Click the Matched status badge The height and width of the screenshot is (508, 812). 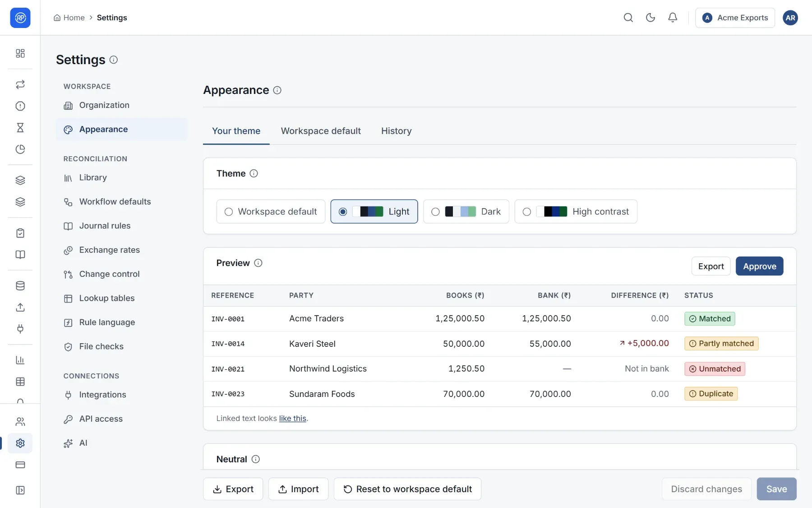[710, 319]
